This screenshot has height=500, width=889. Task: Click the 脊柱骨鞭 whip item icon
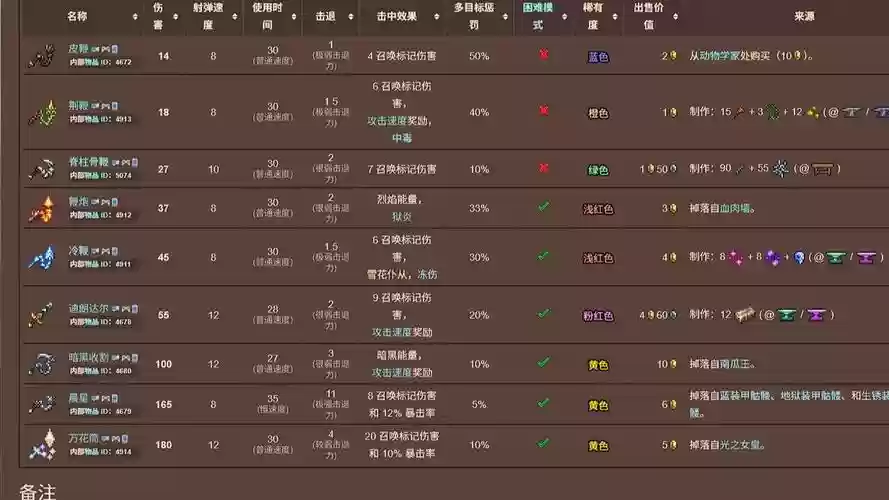pyautogui.click(x=41, y=169)
